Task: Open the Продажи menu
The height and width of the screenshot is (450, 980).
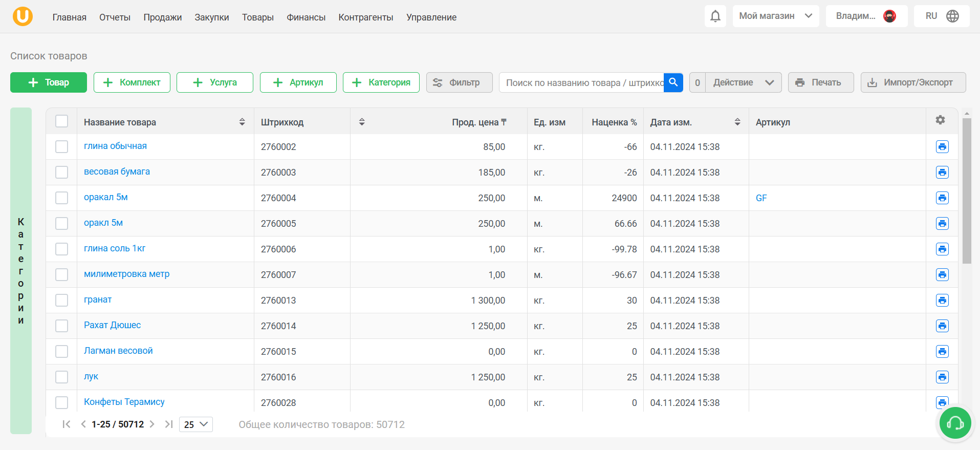Action: [162, 17]
